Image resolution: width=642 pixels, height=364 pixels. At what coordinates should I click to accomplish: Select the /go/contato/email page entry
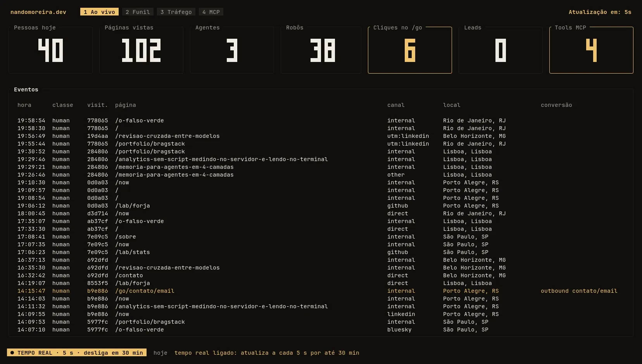pyautogui.click(x=145, y=291)
